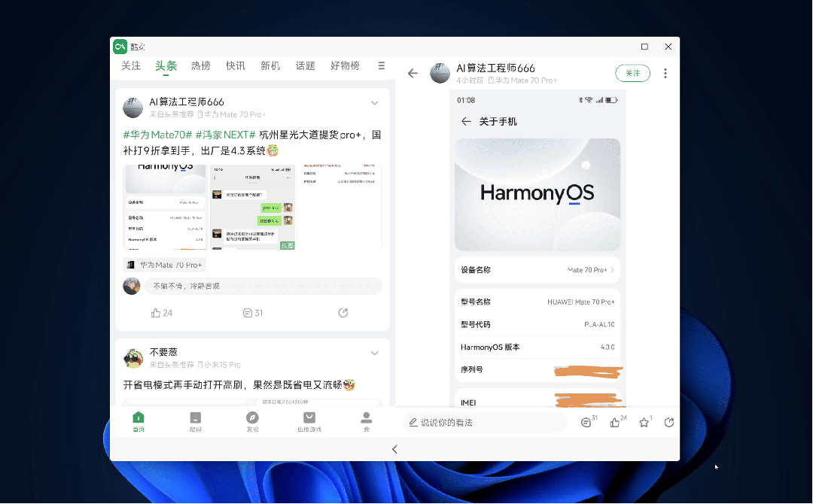Open the 小米15 Pro device tag
The image size is (813, 504).
coord(219,365)
